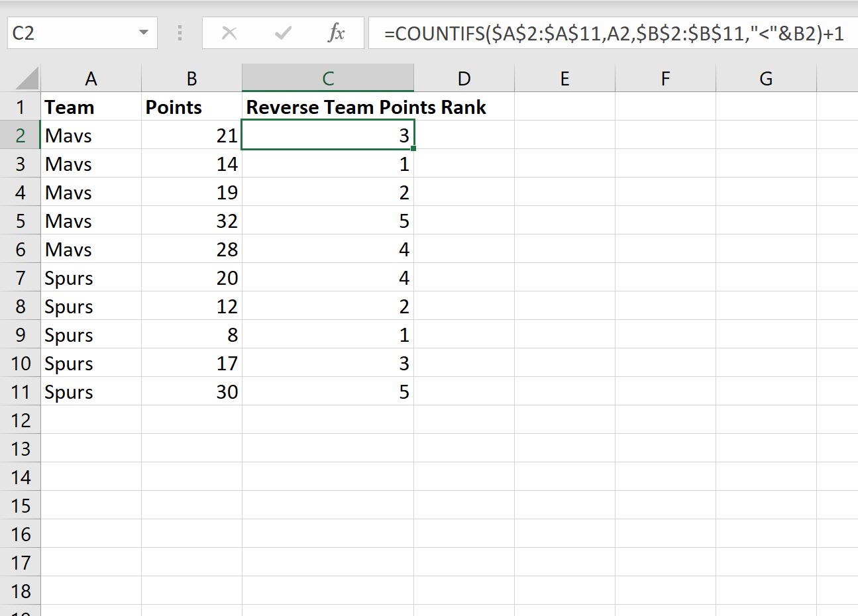Select column A header

click(91, 78)
